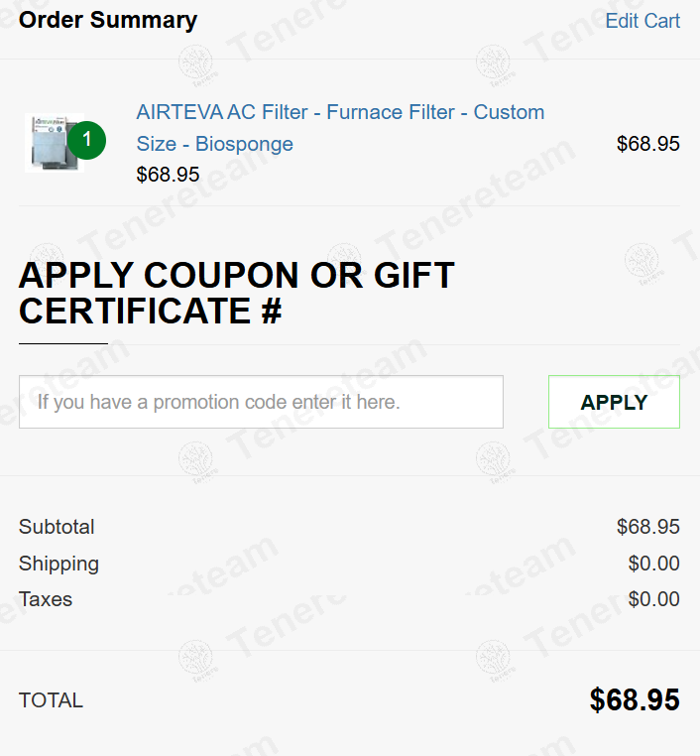Screen dimensions: 700x756
Task: Click the TOTAL label
Action: 51,700
